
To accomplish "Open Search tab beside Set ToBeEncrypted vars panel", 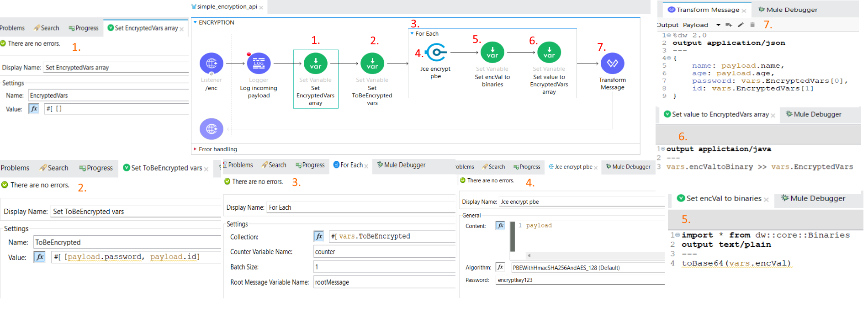I will 54,168.
